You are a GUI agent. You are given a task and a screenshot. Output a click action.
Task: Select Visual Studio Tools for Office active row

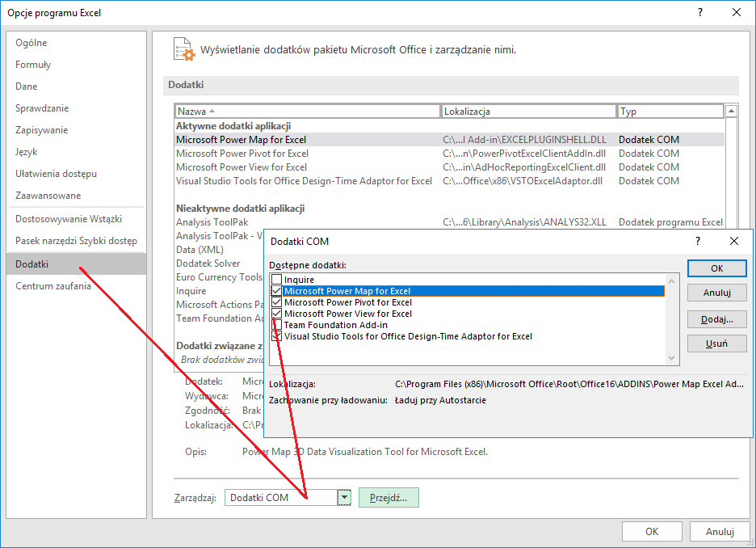point(449,181)
